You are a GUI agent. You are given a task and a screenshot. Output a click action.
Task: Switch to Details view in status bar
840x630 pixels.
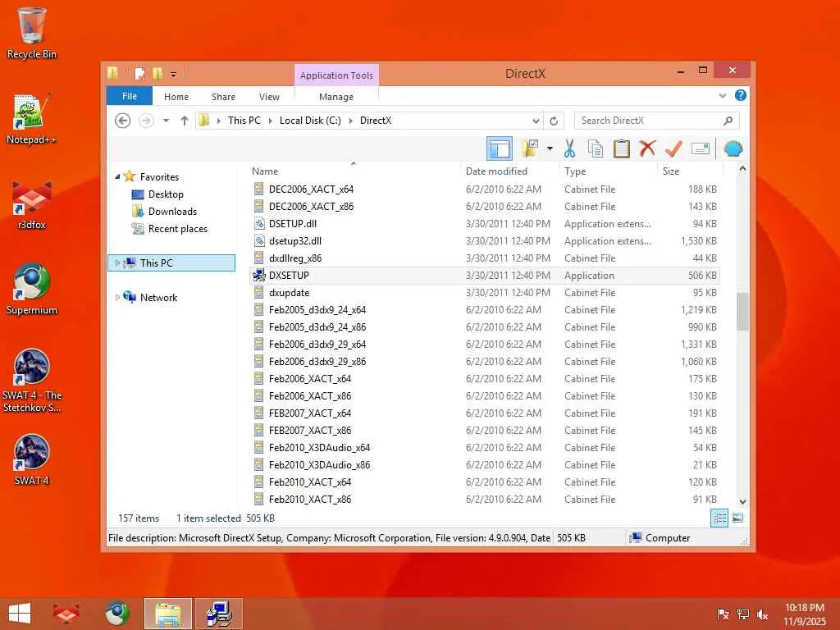point(719,518)
